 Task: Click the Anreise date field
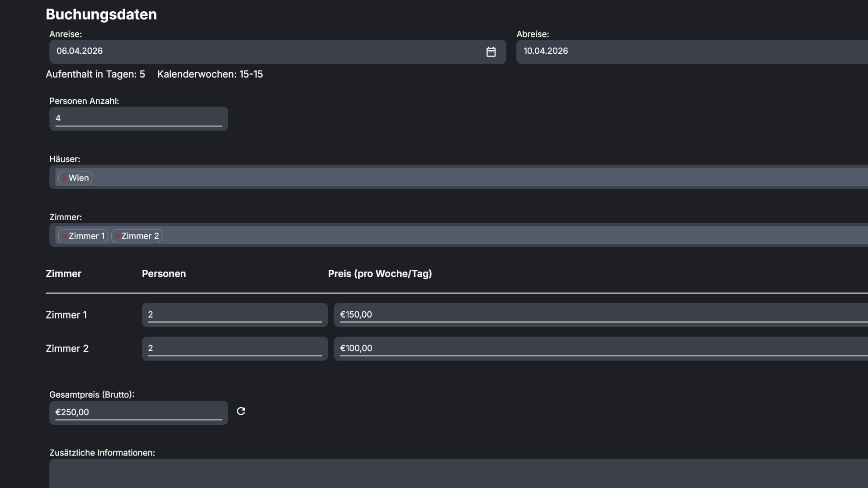pos(278,52)
